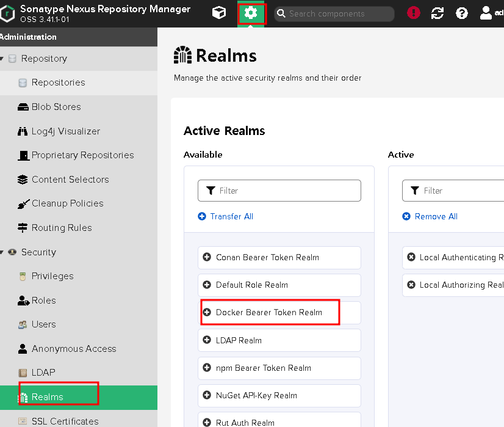Collapse the Repository tree section
504x427 pixels.
[2, 59]
